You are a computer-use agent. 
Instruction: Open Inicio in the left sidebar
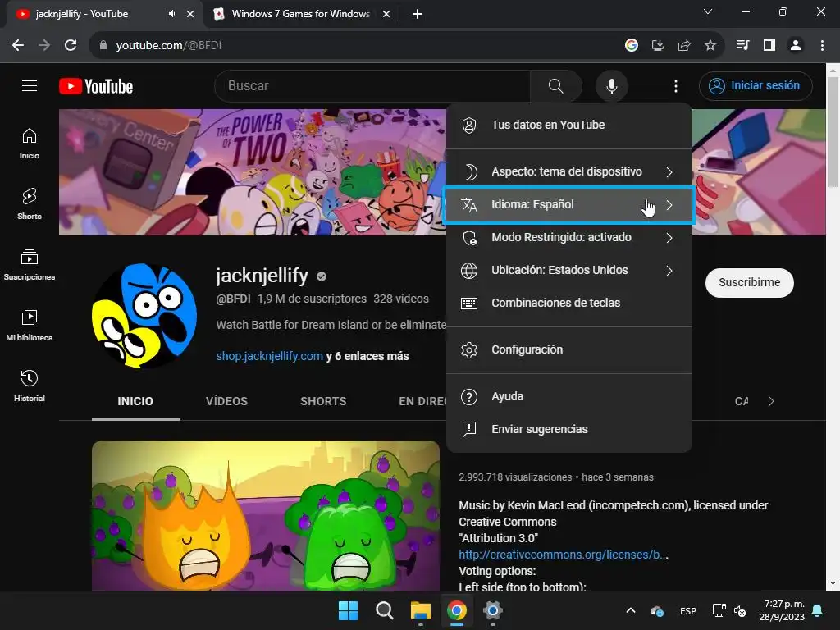30,144
